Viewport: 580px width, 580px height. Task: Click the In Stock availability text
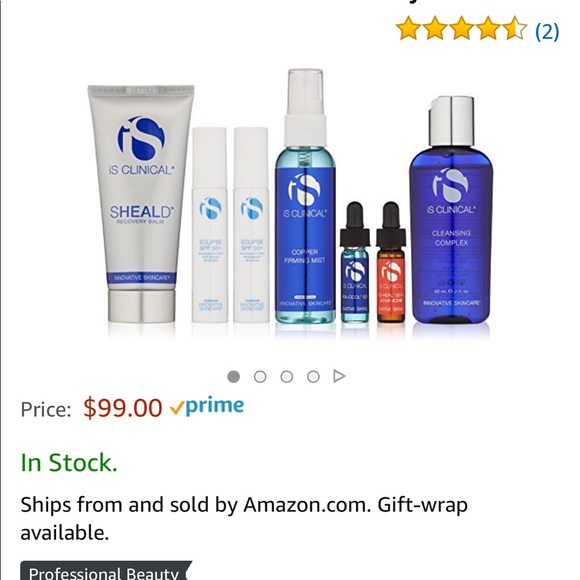pyautogui.click(x=69, y=463)
